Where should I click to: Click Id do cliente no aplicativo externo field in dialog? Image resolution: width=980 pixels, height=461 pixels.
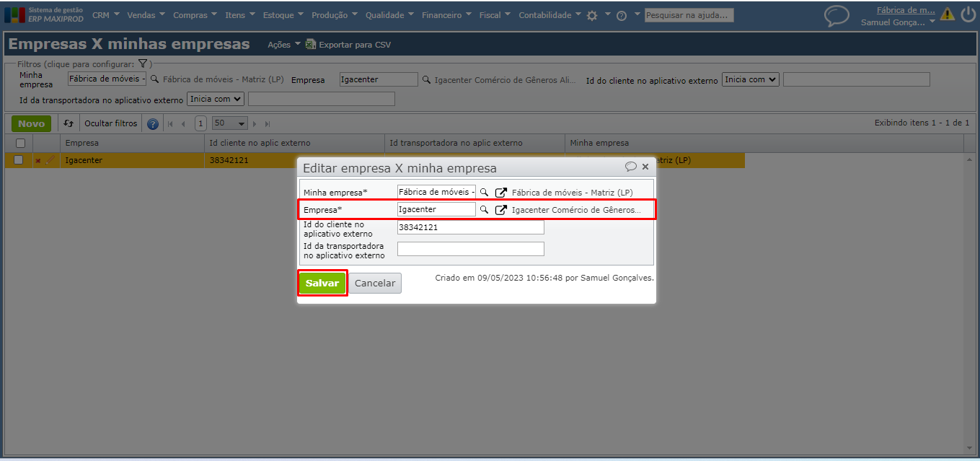tap(471, 227)
